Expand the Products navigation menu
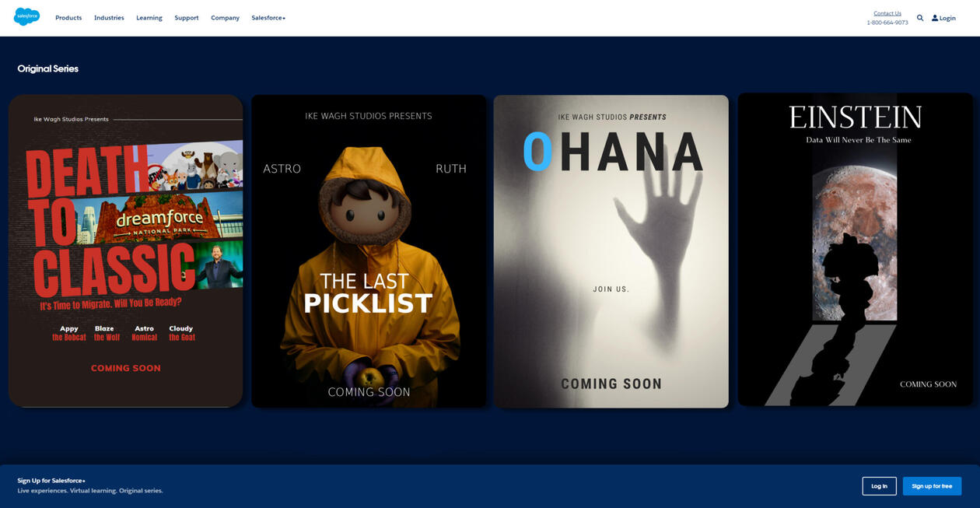The width and height of the screenshot is (980, 508). [68, 18]
